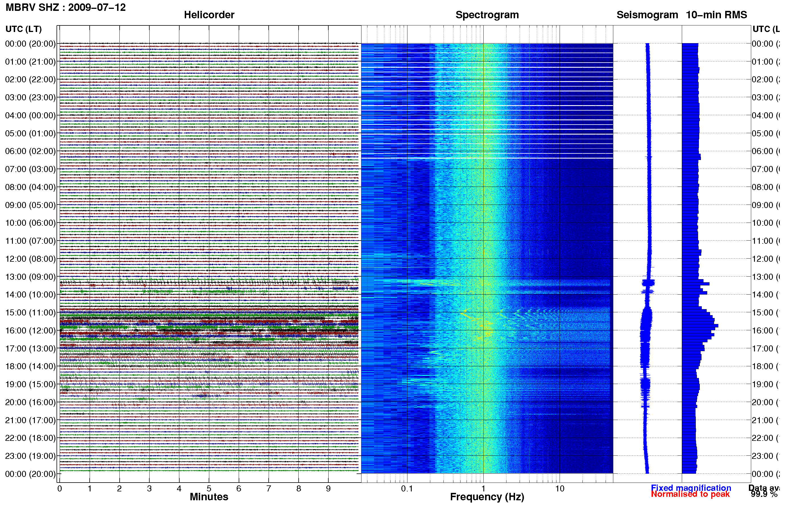The width and height of the screenshot is (812, 508).
Task: Click the '20:00 (16:00)' time label
Action: (x=30, y=402)
